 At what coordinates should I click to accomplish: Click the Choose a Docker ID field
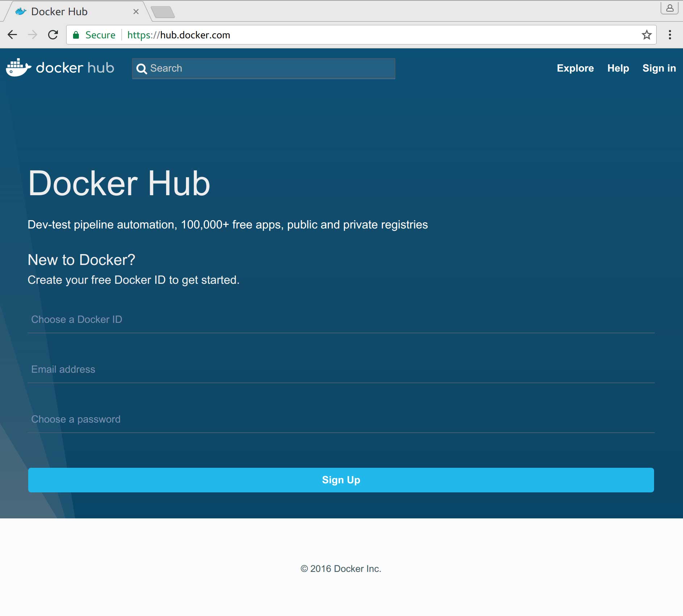[x=341, y=320]
